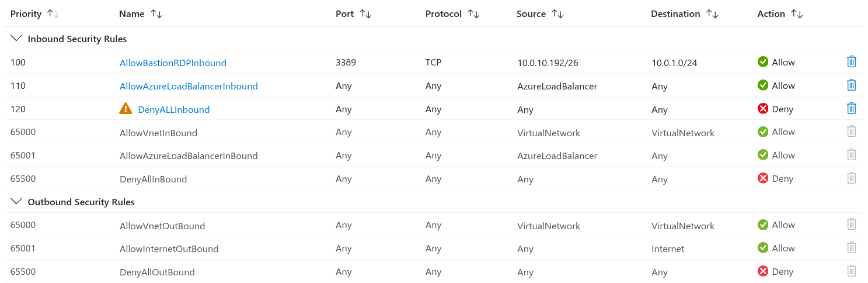Click the green Allow icon on priority 100 rule
The width and height of the screenshot is (868, 283).
pos(763,61)
